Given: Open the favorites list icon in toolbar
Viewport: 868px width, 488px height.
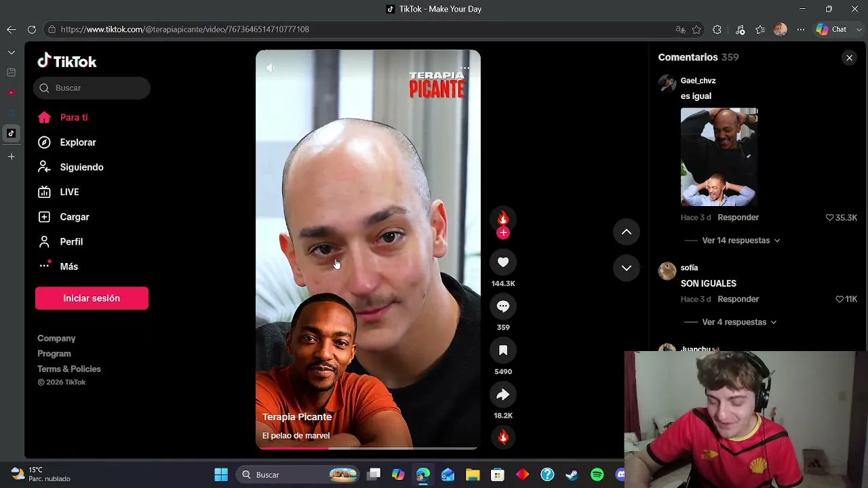Looking at the screenshot, I should coord(760,29).
